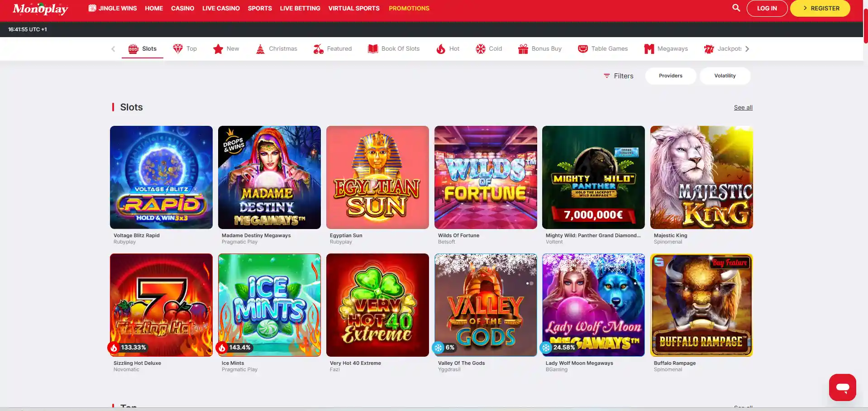
Task: Select the cherries Featured category icon
Action: [x=318, y=48]
